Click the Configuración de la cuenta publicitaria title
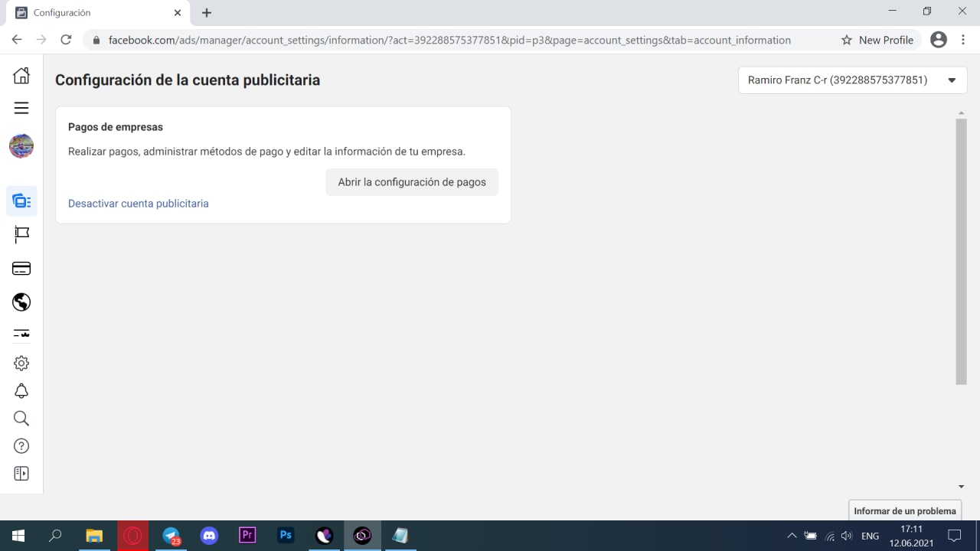 click(188, 80)
